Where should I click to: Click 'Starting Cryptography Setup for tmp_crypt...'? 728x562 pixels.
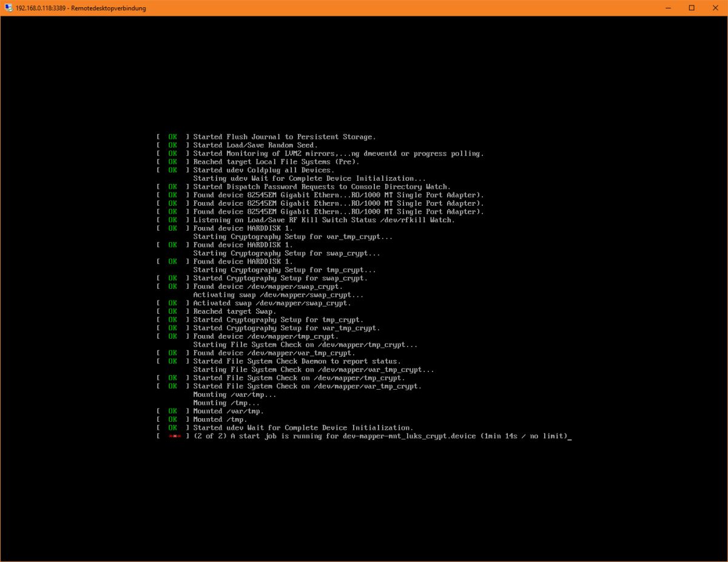[x=285, y=270]
